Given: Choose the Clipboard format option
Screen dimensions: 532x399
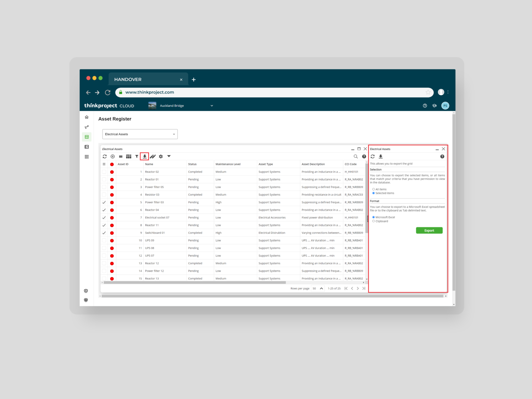Looking at the screenshot, I should pyautogui.click(x=373, y=221).
